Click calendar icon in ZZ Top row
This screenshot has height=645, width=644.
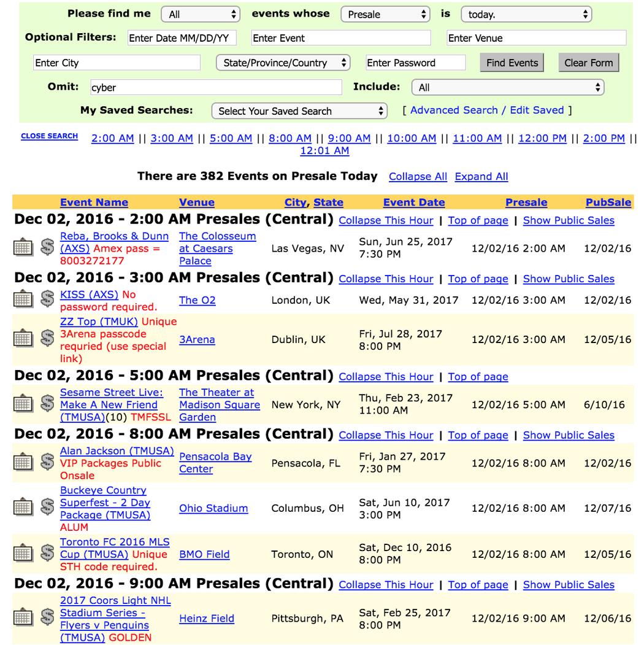[x=23, y=338]
